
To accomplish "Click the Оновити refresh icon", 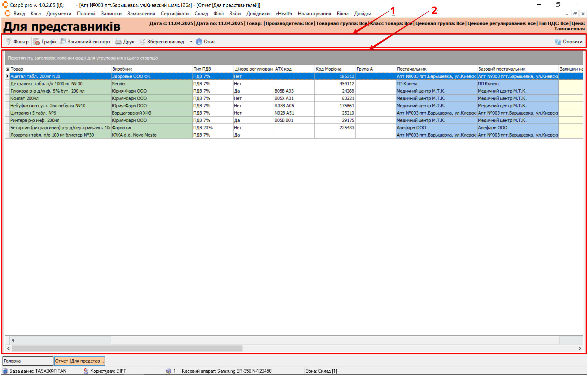I will (x=558, y=42).
